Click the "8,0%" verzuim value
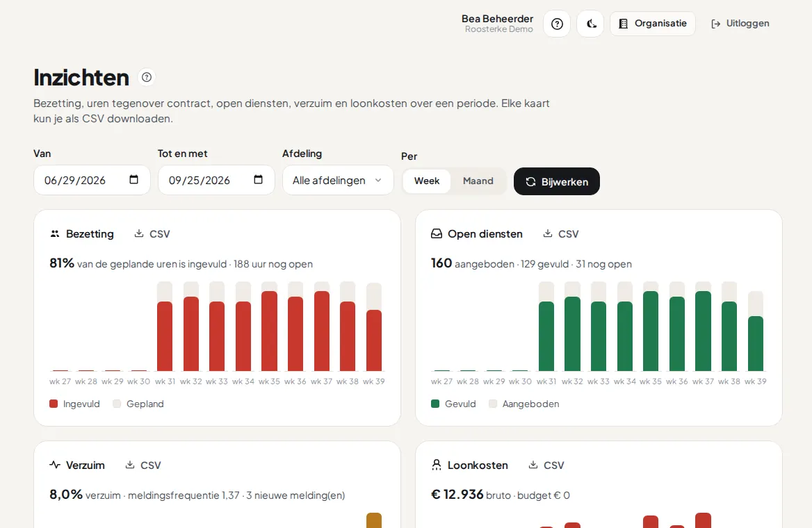Image resolution: width=812 pixels, height=528 pixels. pyautogui.click(x=66, y=495)
